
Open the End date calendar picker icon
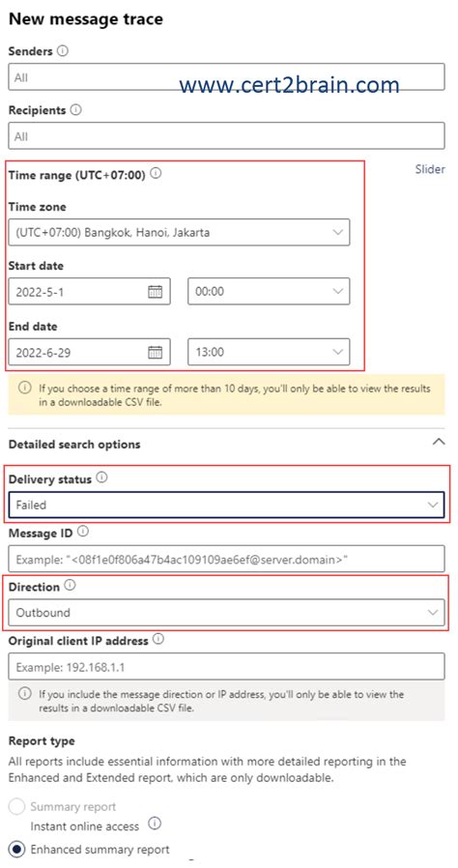(155, 352)
